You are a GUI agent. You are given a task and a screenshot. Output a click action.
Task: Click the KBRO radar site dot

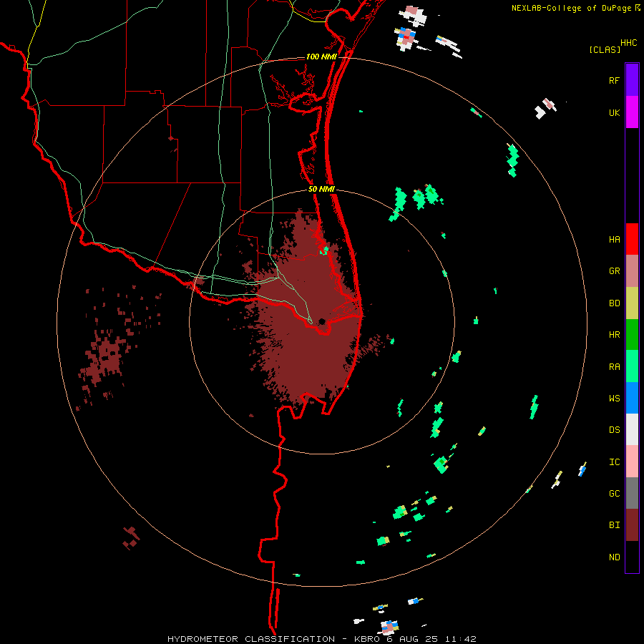321,321
